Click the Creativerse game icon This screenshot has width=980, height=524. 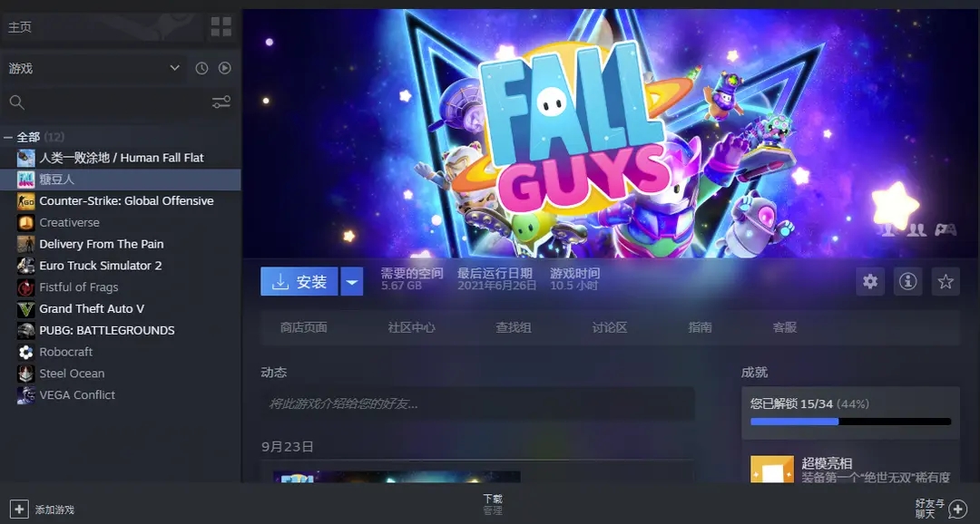(25, 223)
